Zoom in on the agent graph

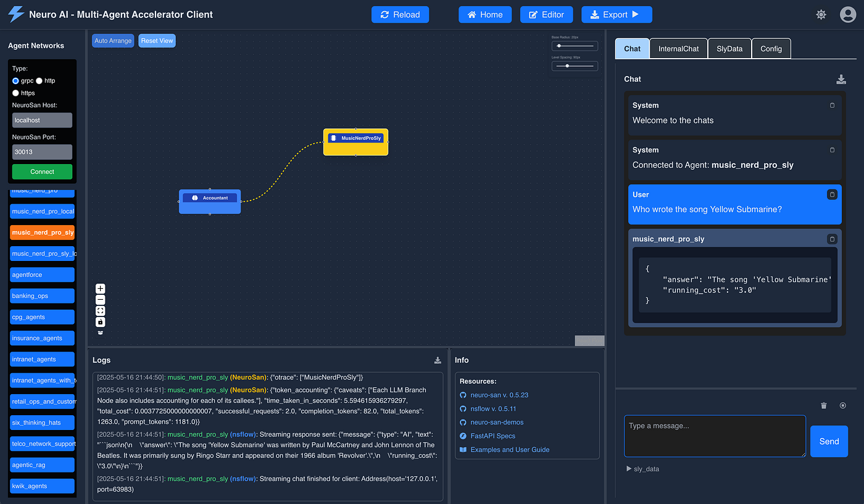(x=101, y=289)
